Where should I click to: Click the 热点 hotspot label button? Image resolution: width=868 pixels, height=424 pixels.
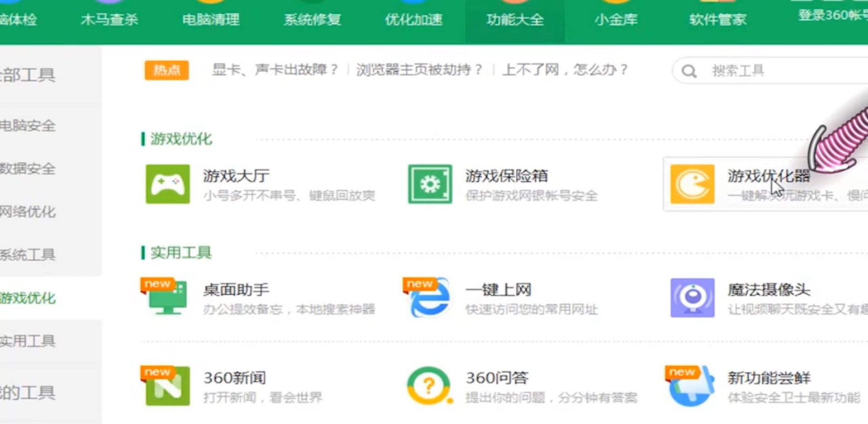(x=166, y=70)
